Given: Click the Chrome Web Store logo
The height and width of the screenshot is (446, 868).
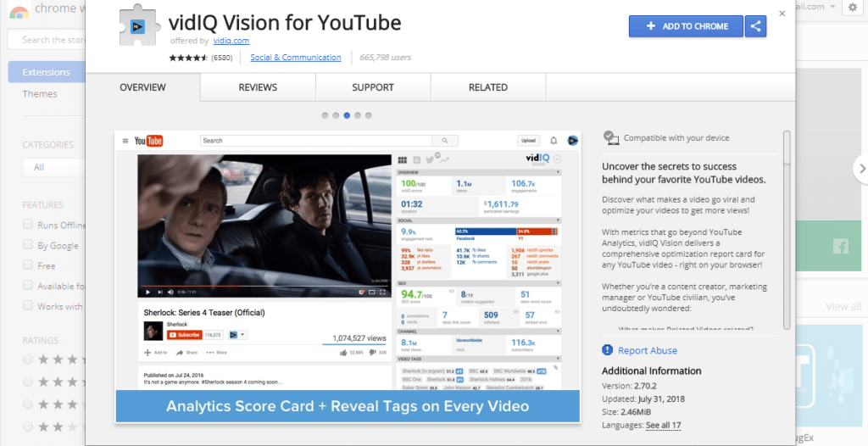Looking at the screenshot, I should (19, 11).
